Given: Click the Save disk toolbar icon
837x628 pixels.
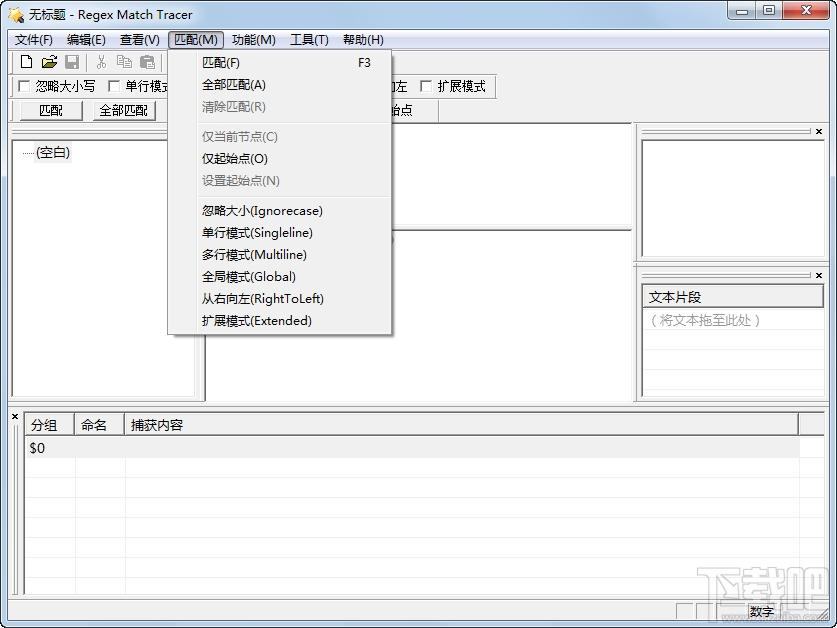Looking at the screenshot, I should pyautogui.click(x=72, y=62).
